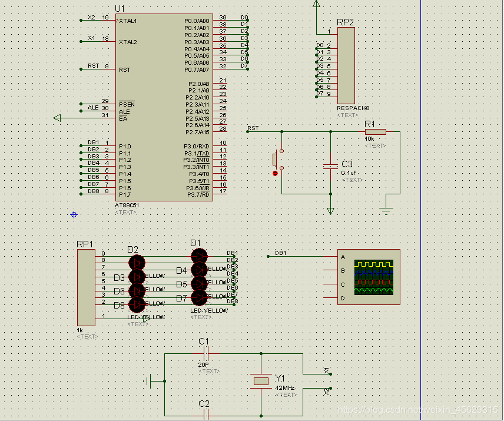Click the ground symbol below R1 wire

click(x=386, y=211)
